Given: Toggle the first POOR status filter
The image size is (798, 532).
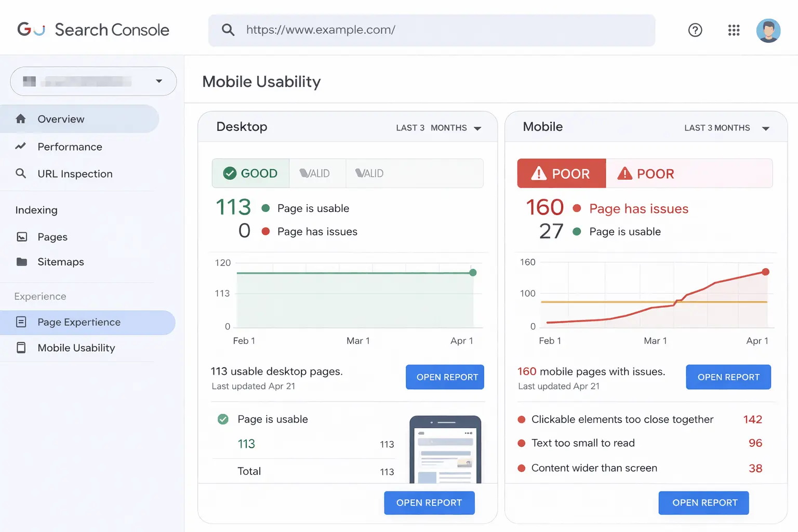Looking at the screenshot, I should (561, 173).
